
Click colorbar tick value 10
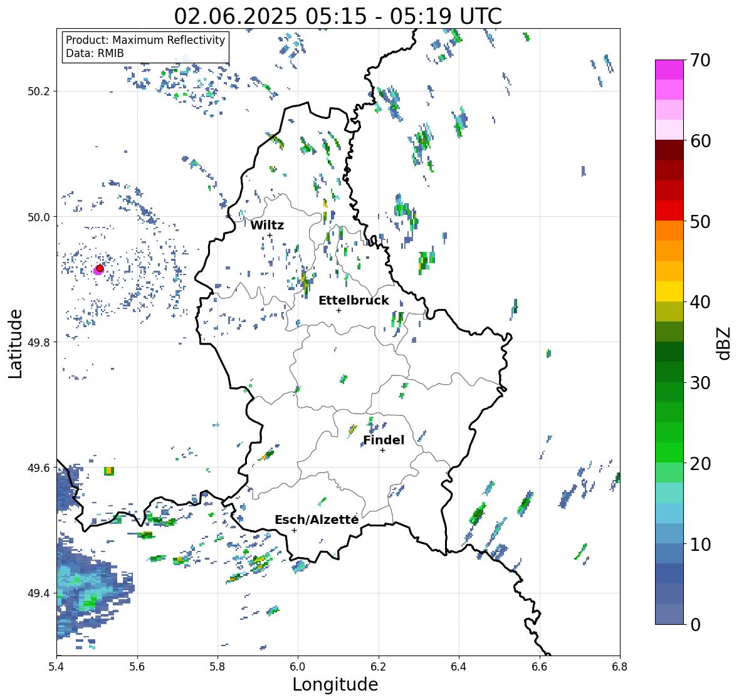700,544
